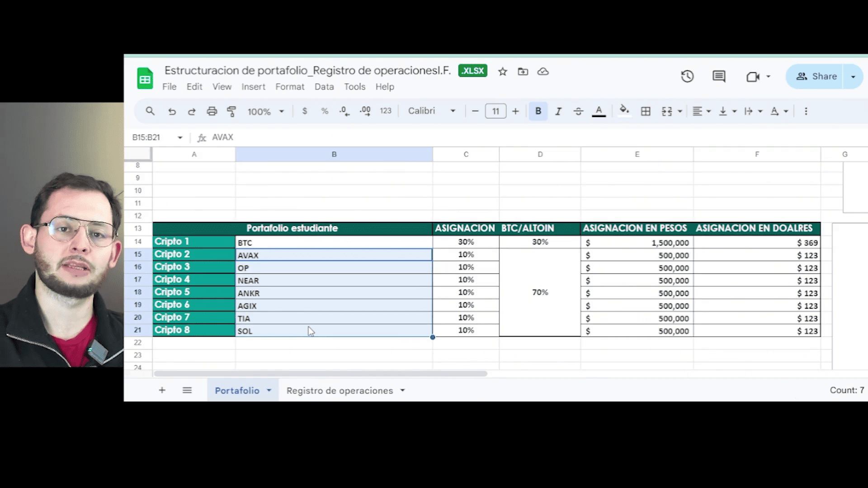Toggle strikethrough formatting button
This screenshot has height=488, width=868.
pos(578,111)
